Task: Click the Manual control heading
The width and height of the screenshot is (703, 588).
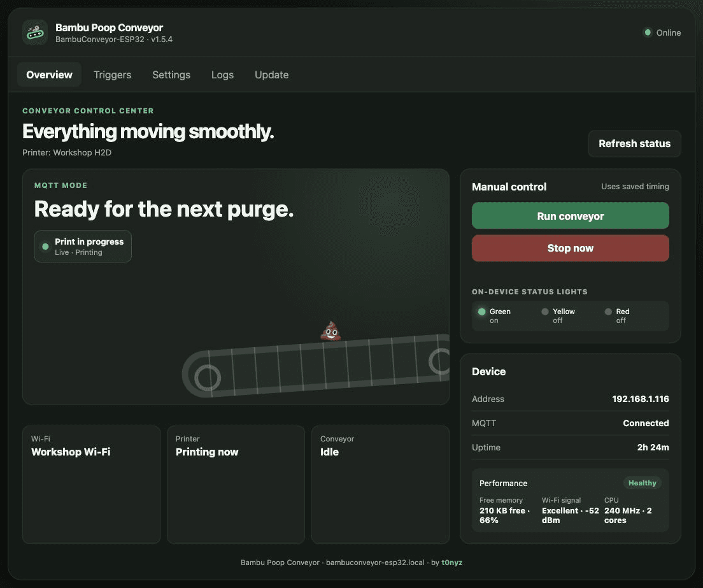Action: [x=509, y=187]
